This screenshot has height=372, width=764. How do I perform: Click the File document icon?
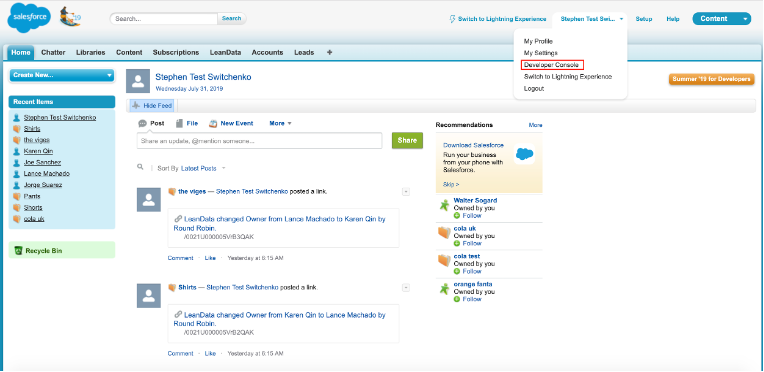coord(179,123)
